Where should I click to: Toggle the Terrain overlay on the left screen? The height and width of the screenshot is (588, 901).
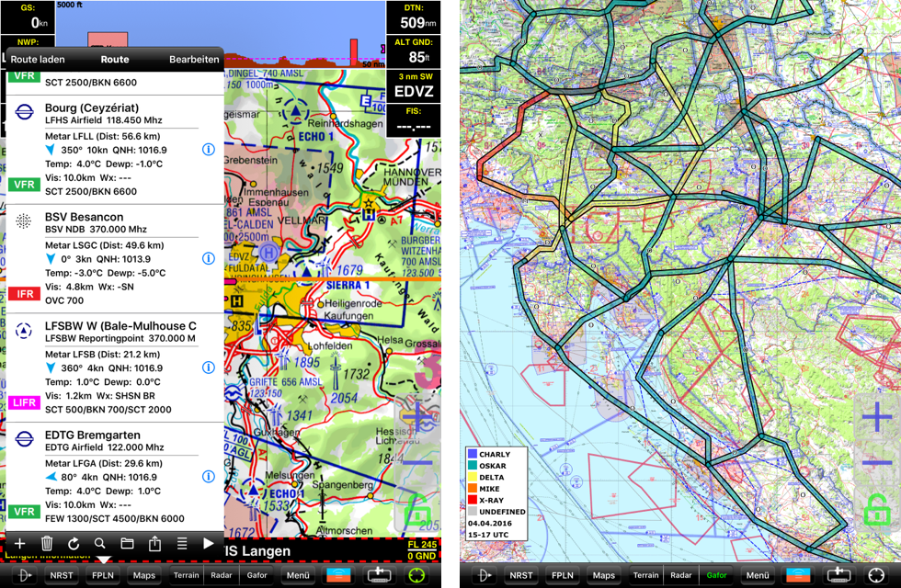point(187,575)
